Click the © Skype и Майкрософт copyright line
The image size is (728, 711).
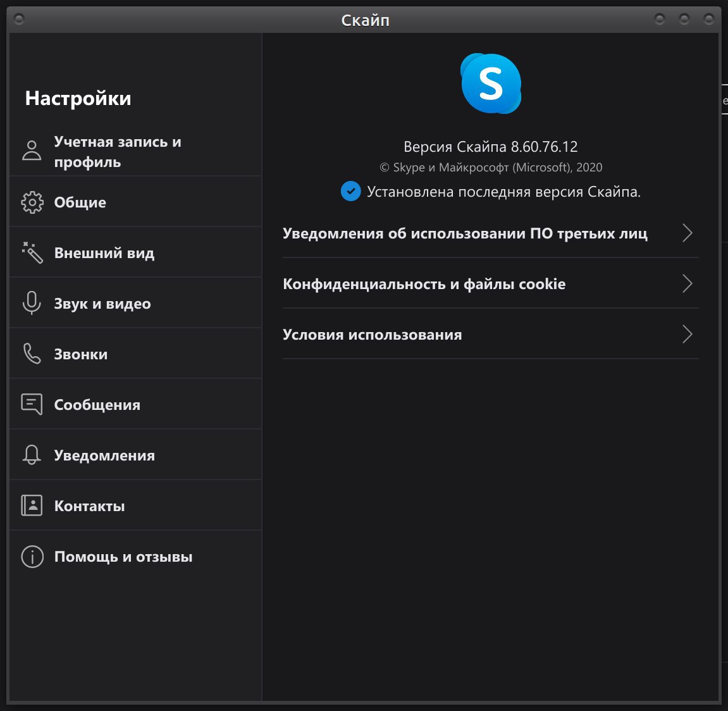coord(491,167)
